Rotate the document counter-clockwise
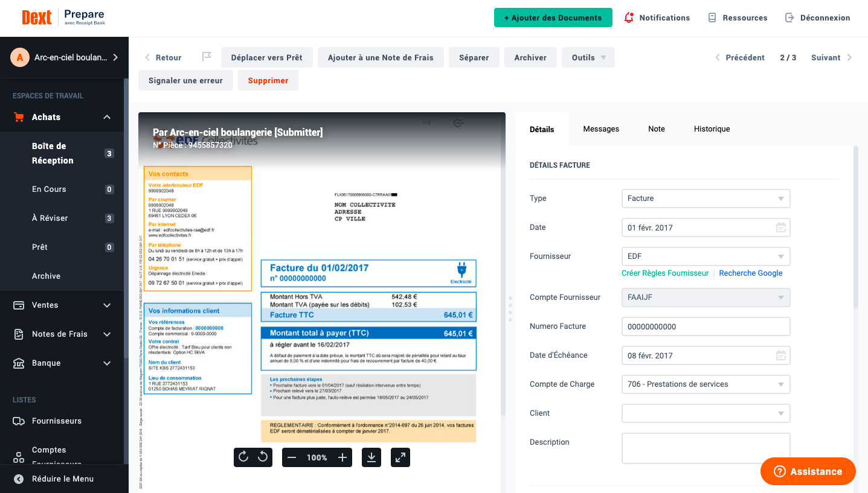Viewport: 868px width, 493px height. [x=263, y=457]
